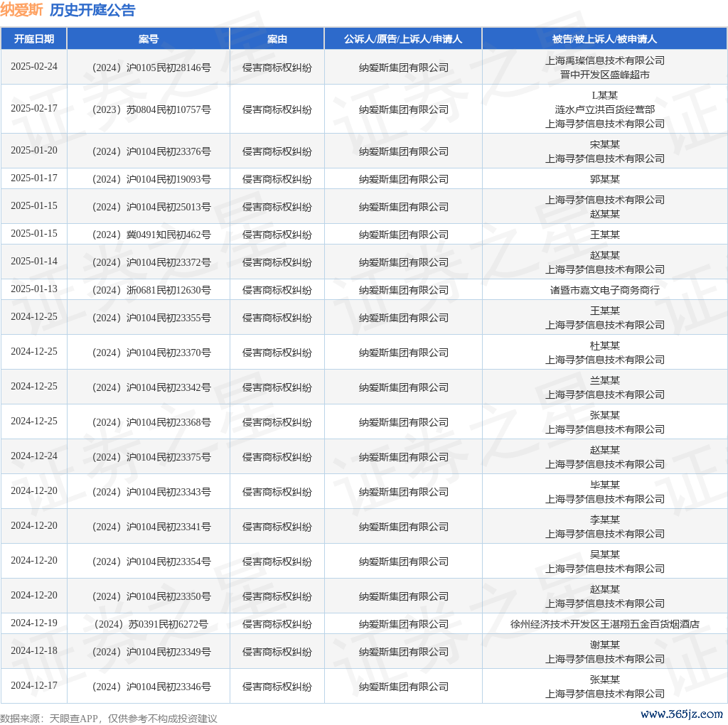This screenshot has width=728, height=725.
Task: Click date cell 2024-12-19
Action: coord(34,623)
